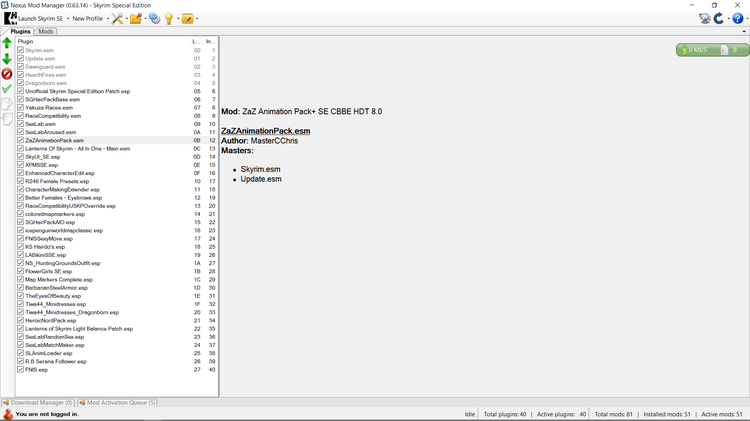Switch to the Plugins tab
This screenshot has width=750, height=421.
pyautogui.click(x=20, y=32)
